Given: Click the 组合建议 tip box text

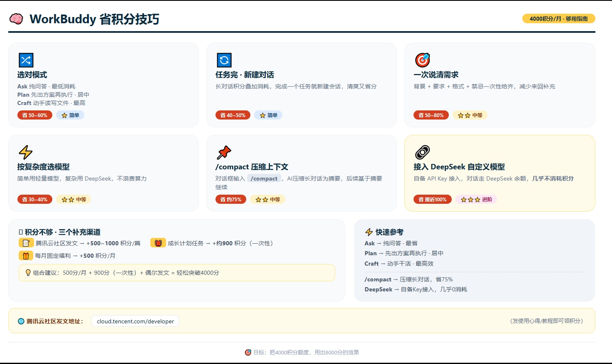Looking at the screenshot, I should [x=126, y=273].
